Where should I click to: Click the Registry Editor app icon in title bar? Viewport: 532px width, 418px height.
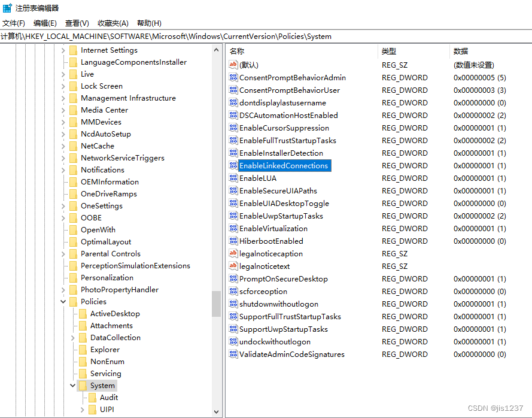coord(7,8)
